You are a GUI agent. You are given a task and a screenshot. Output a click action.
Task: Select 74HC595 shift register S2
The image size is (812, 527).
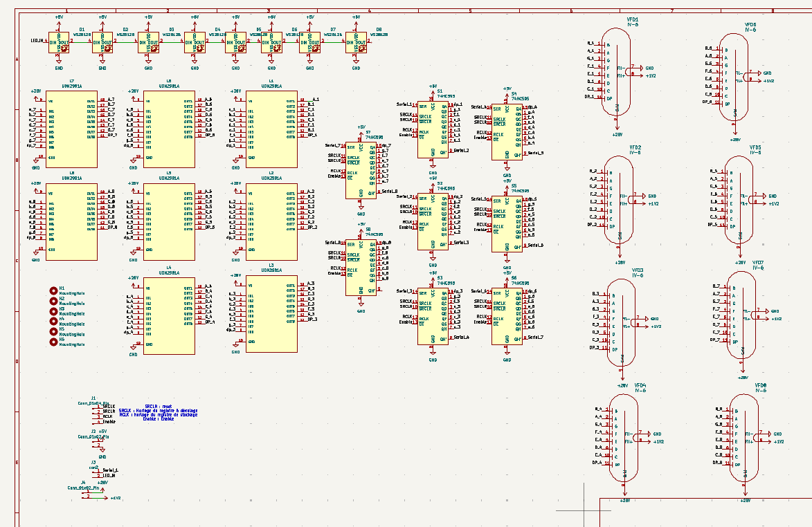click(433, 221)
